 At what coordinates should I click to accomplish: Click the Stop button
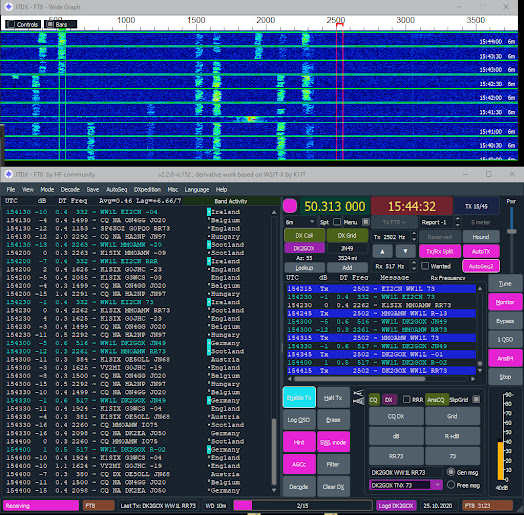point(505,377)
